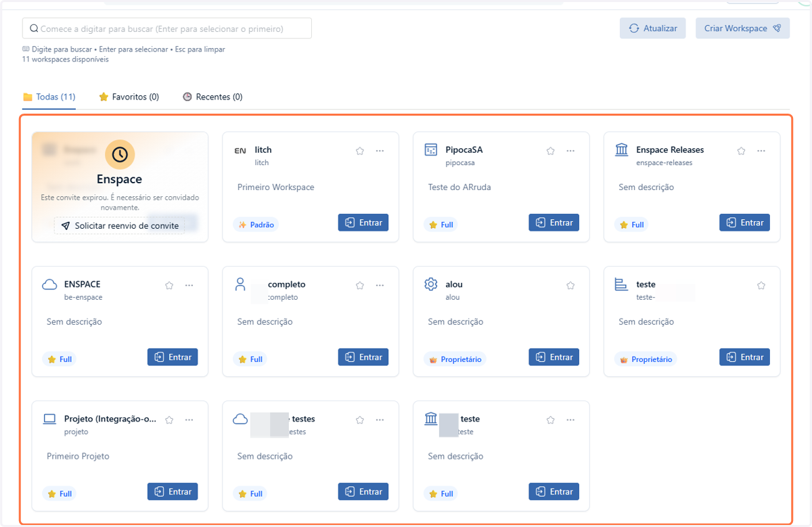This screenshot has height=527, width=812.
Task: Click the person icon on completo card
Action: pos(240,284)
